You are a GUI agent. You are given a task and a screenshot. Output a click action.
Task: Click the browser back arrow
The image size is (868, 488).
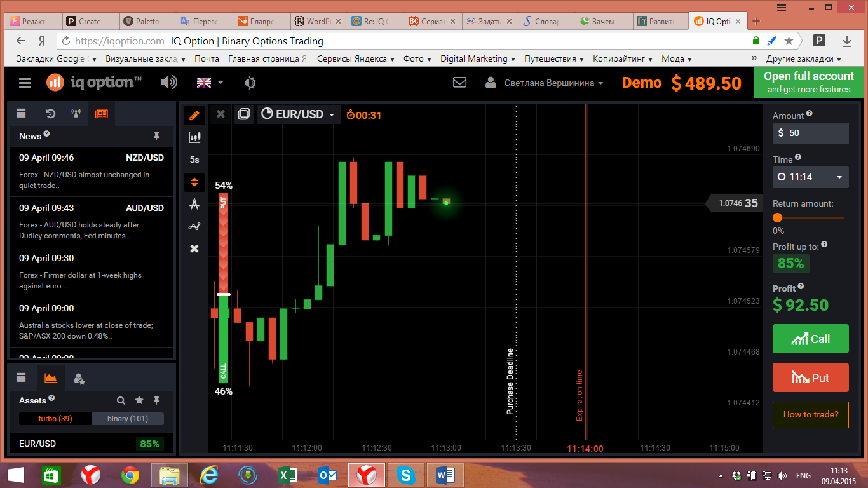pos(21,41)
